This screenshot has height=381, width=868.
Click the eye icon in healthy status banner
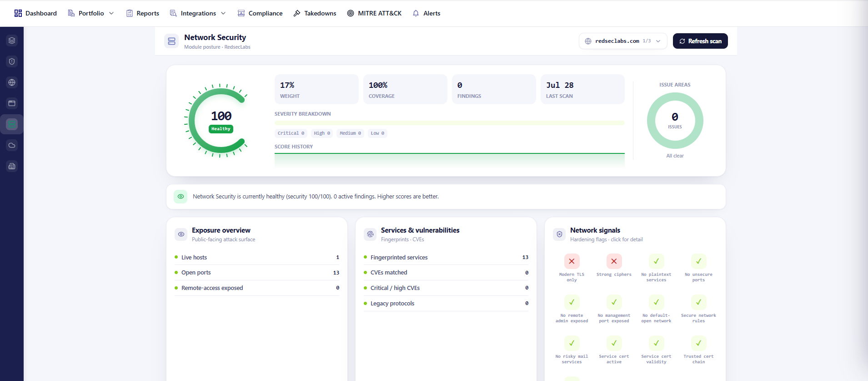coord(181,197)
